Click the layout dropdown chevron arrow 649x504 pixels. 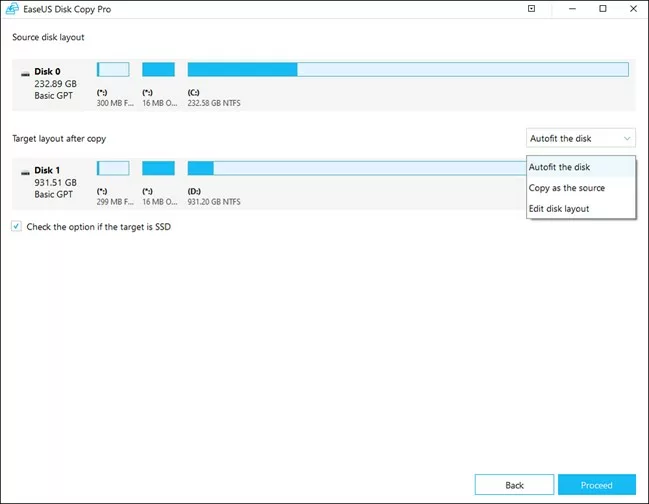pyautogui.click(x=627, y=139)
